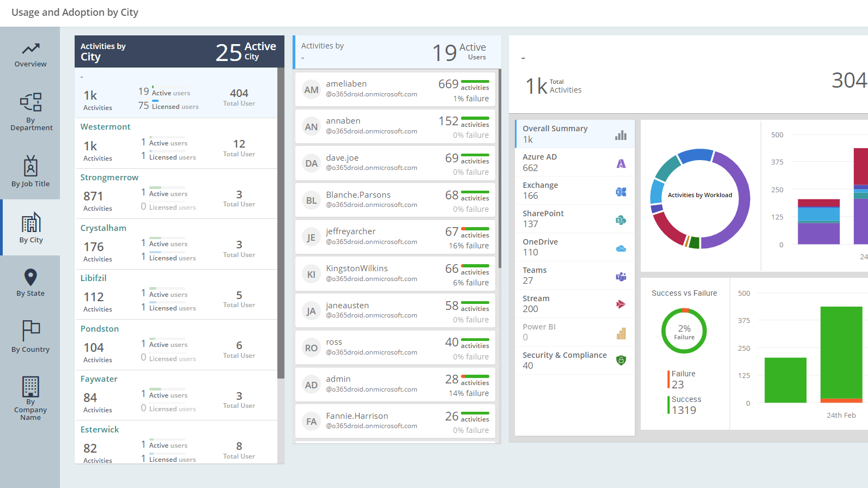Select the By City tab
Viewport: 868px width, 488px height.
[31, 228]
